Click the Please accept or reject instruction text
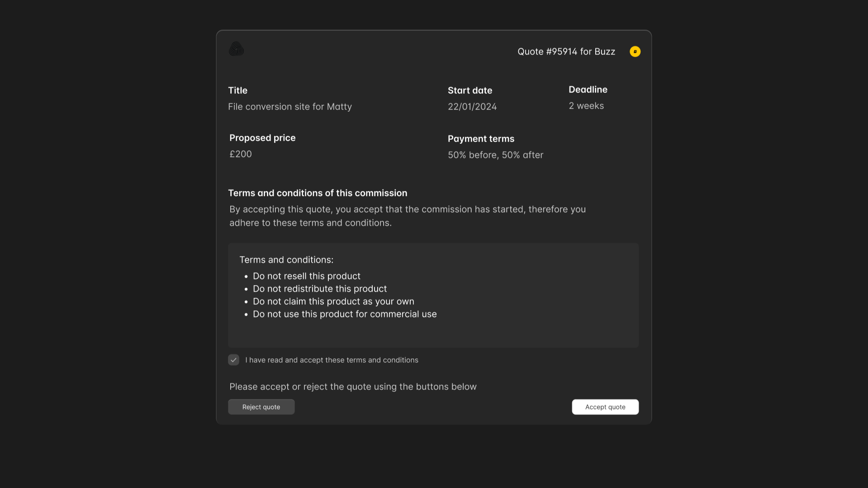868x488 pixels. pyautogui.click(x=352, y=387)
